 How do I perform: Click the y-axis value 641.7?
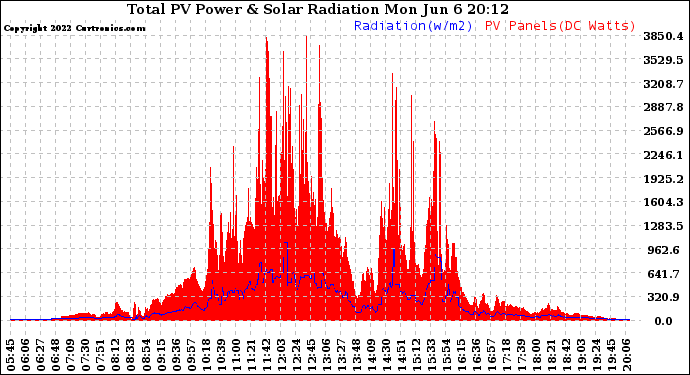[663, 274]
